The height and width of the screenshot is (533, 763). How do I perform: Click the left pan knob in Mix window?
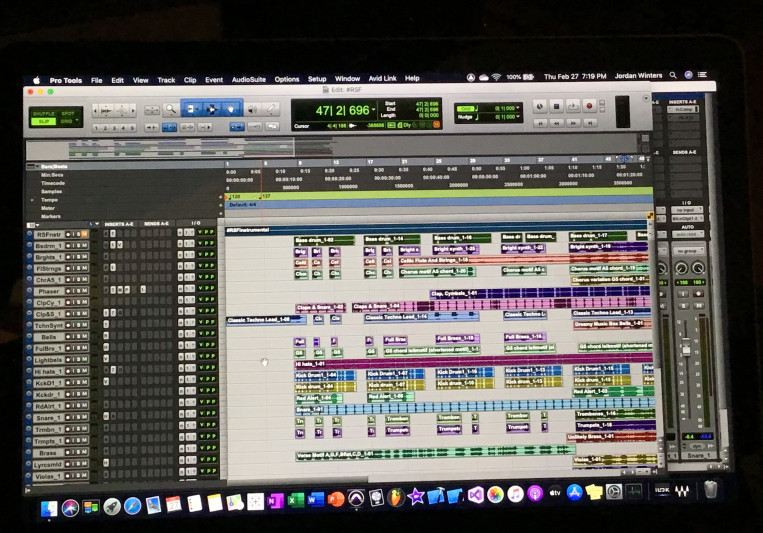point(681,267)
